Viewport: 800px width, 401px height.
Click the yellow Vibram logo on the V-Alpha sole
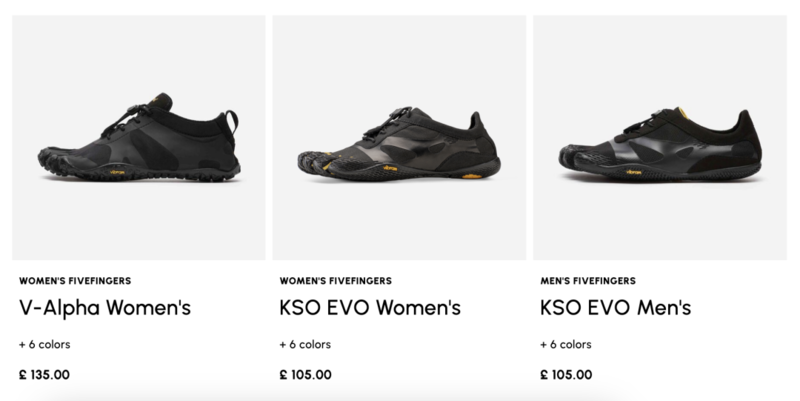(x=117, y=172)
